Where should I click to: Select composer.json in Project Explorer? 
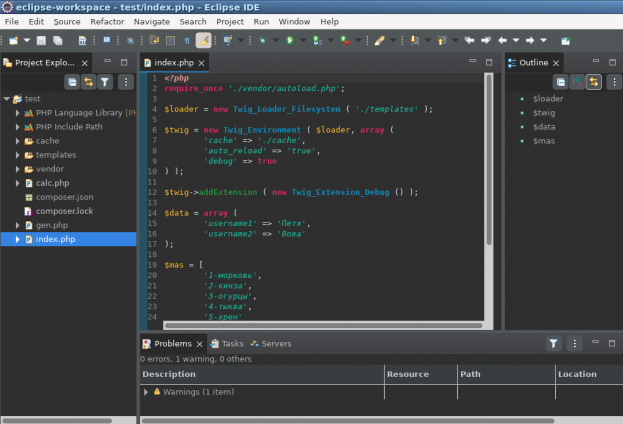64,197
